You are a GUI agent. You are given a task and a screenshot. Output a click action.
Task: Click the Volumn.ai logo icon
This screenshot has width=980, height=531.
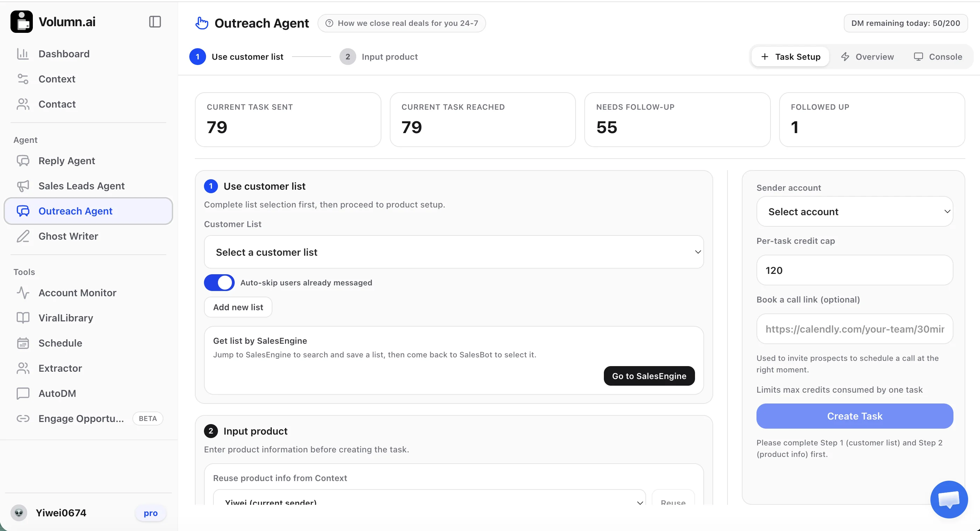pyautogui.click(x=22, y=22)
